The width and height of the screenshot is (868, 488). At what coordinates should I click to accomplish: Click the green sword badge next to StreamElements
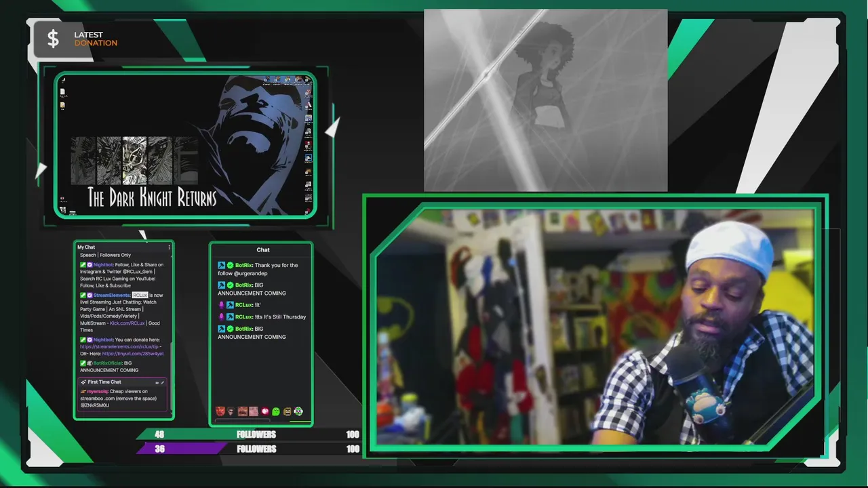83,296
